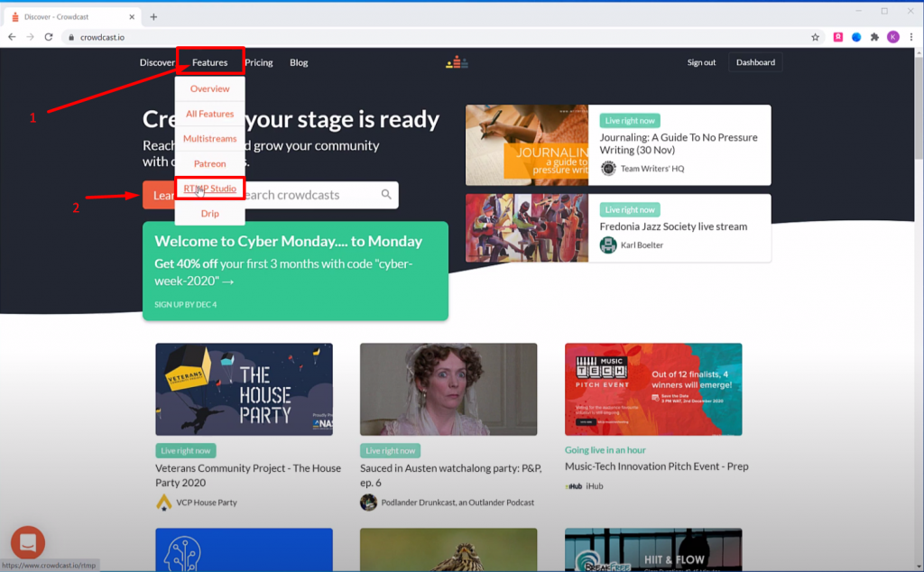Image resolution: width=924 pixels, height=572 pixels.
Task: Bookmark this page with the star icon
Action: click(815, 37)
